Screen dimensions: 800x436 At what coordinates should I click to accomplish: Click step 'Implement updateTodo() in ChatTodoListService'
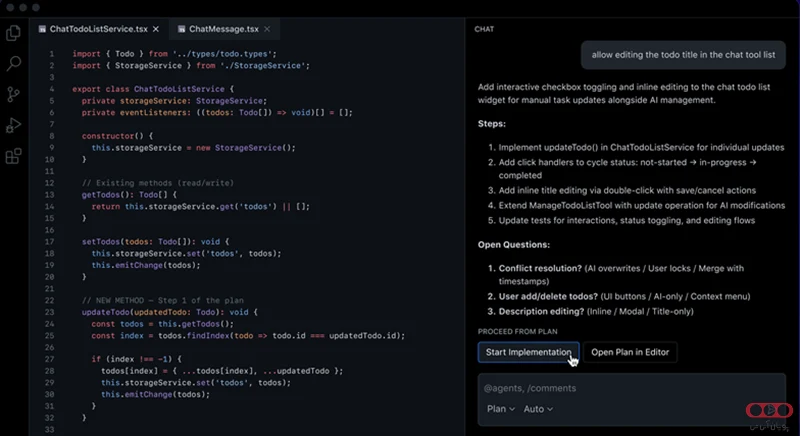641,147
